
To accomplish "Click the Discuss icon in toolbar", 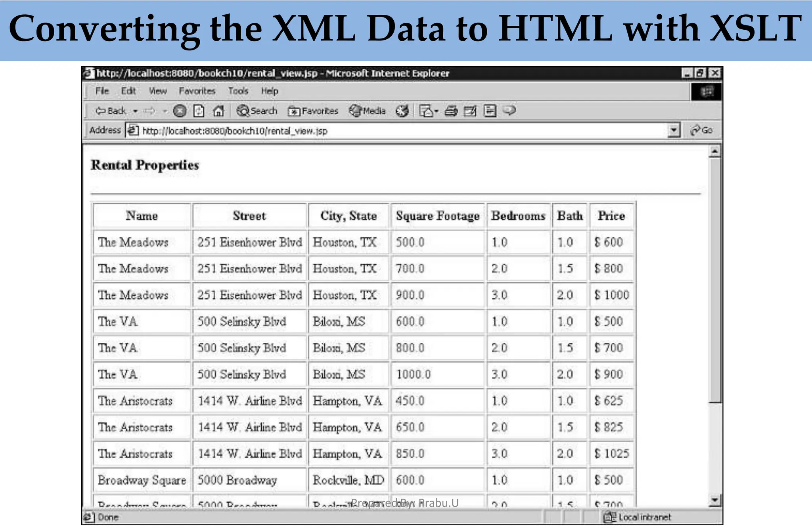I will pyautogui.click(x=490, y=111).
